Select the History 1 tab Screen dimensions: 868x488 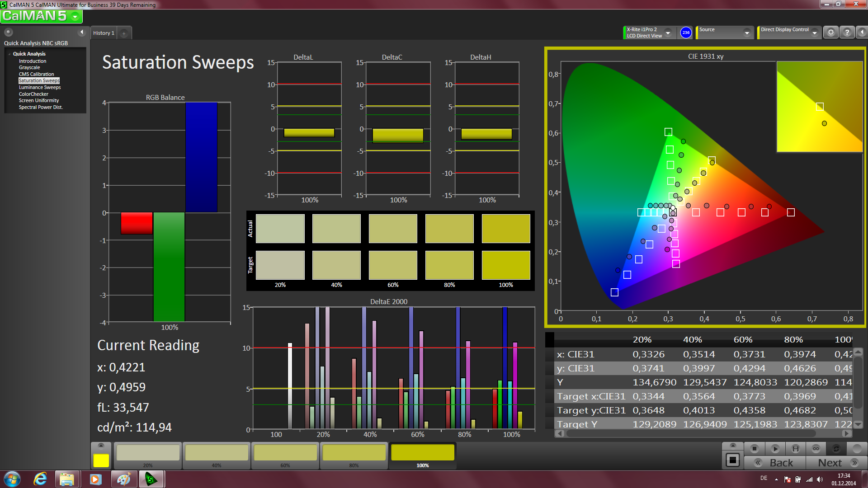pyautogui.click(x=104, y=33)
